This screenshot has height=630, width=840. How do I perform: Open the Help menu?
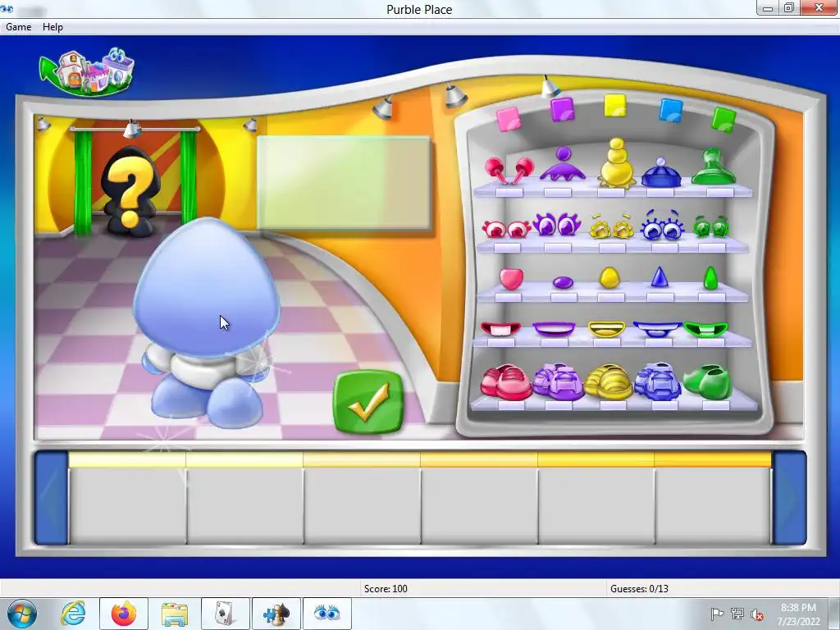click(x=52, y=27)
